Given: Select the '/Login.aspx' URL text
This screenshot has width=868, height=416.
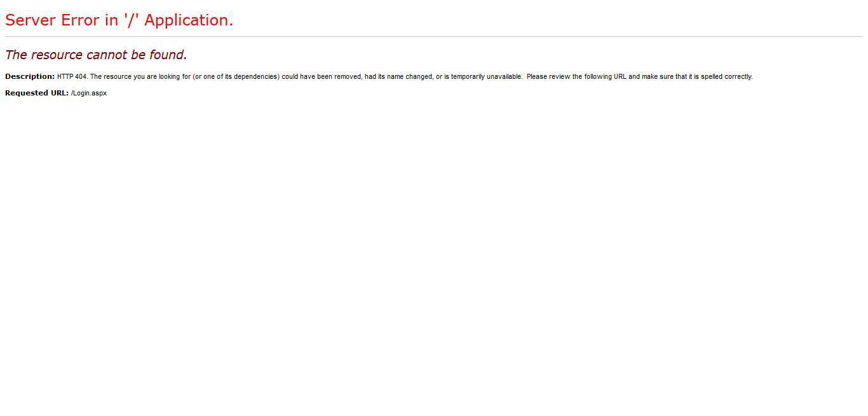Looking at the screenshot, I should 88,93.
